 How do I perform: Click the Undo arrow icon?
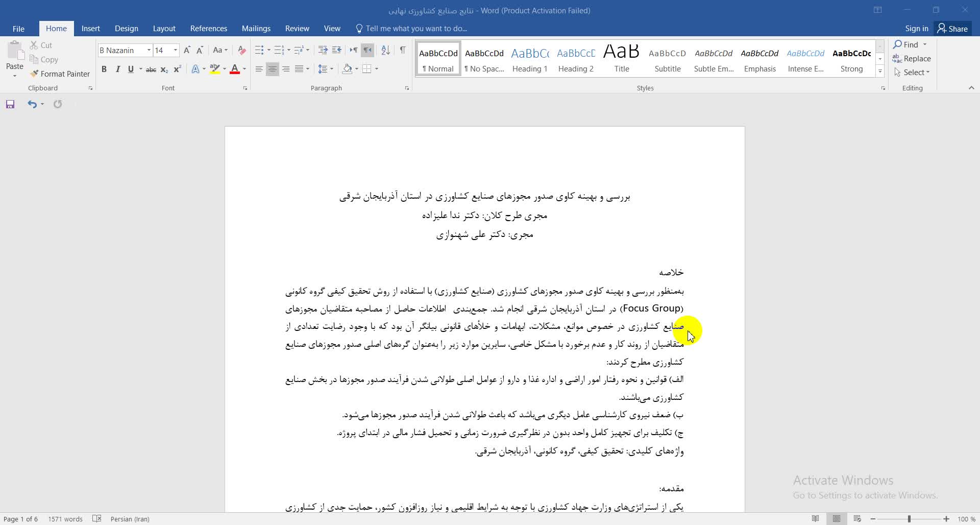coord(32,104)
